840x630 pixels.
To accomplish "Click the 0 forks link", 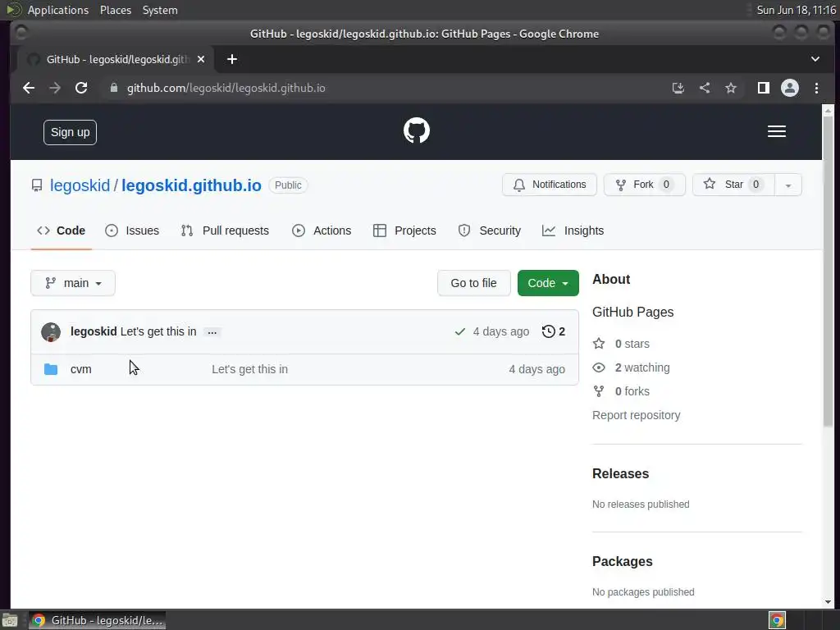I will pos(632,391).
